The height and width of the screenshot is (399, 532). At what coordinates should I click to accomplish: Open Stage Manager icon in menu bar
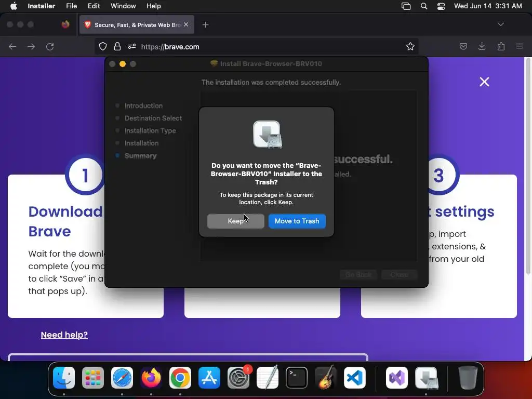(x=406, y=6)
